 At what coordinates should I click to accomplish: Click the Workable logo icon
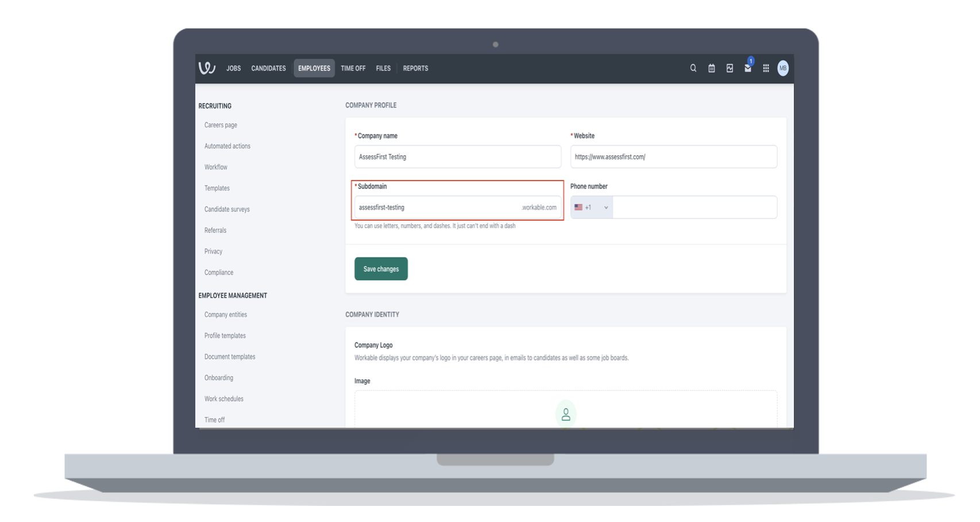pos(206,68)
